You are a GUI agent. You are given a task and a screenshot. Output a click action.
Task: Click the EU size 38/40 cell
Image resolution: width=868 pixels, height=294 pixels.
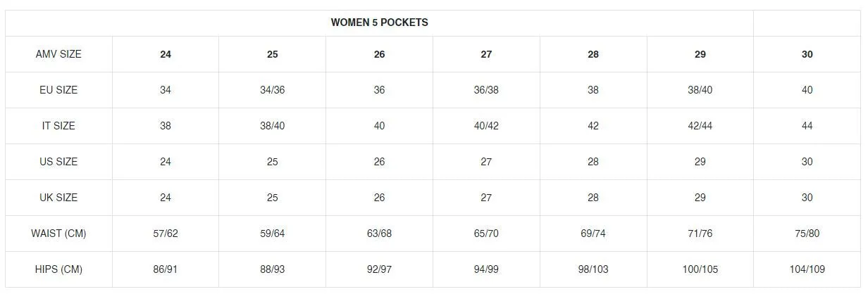tap(700, 90)
